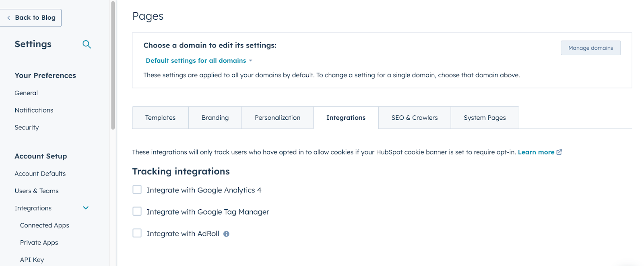Go to Users & Teams settings
The height and width of the screenshot is (266, 644).
[x=37, y=191]
